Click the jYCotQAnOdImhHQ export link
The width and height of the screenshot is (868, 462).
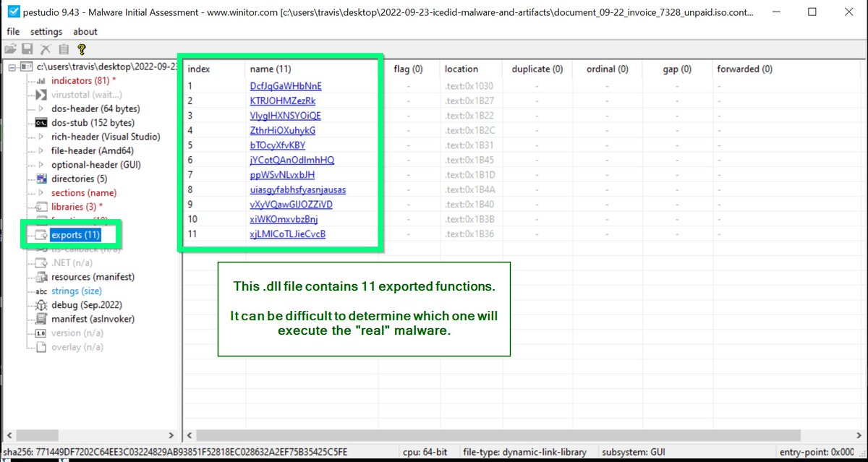[292, 160]
